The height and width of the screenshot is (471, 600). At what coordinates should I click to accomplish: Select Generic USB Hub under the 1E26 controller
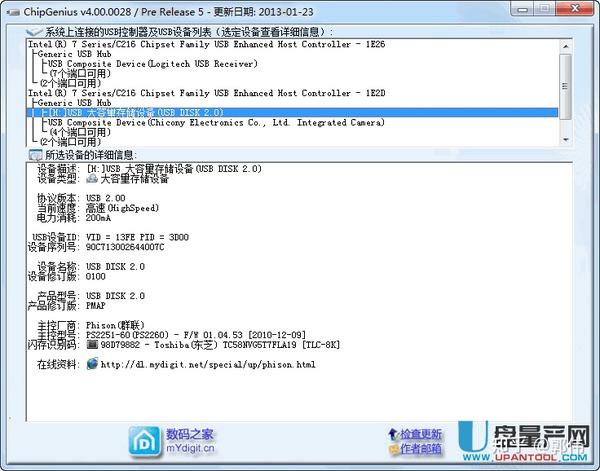coord(75,54)
